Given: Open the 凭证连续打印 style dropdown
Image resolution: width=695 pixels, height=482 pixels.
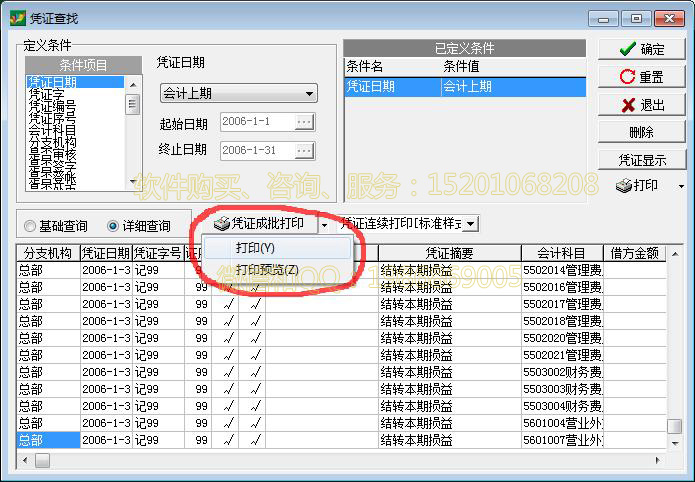Looking at the screenshot, I should (471, 225).
